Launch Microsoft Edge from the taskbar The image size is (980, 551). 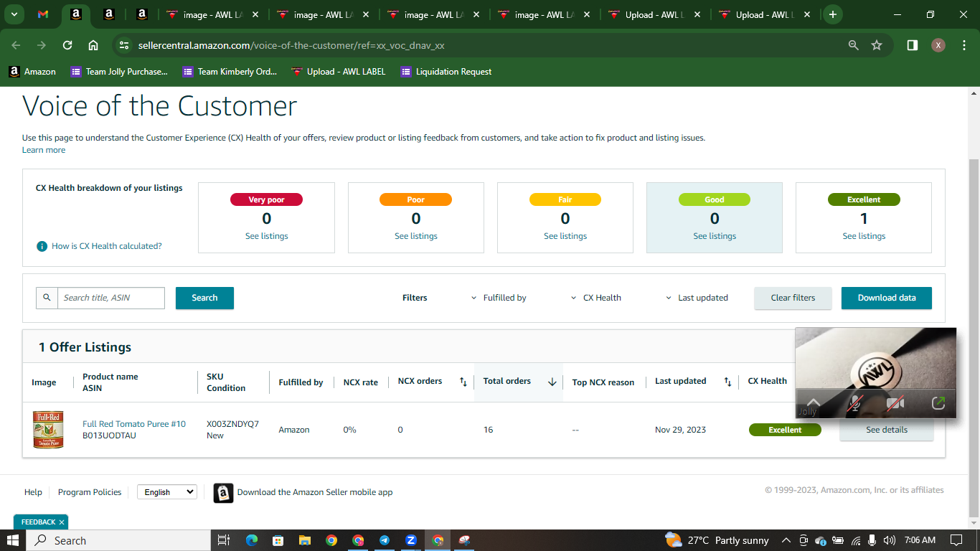point(251,540)
